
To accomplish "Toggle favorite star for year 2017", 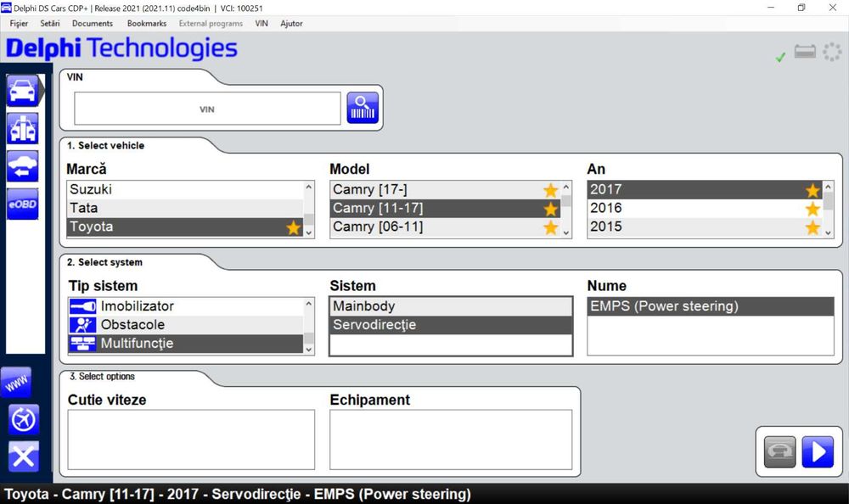I will [812, 190].
